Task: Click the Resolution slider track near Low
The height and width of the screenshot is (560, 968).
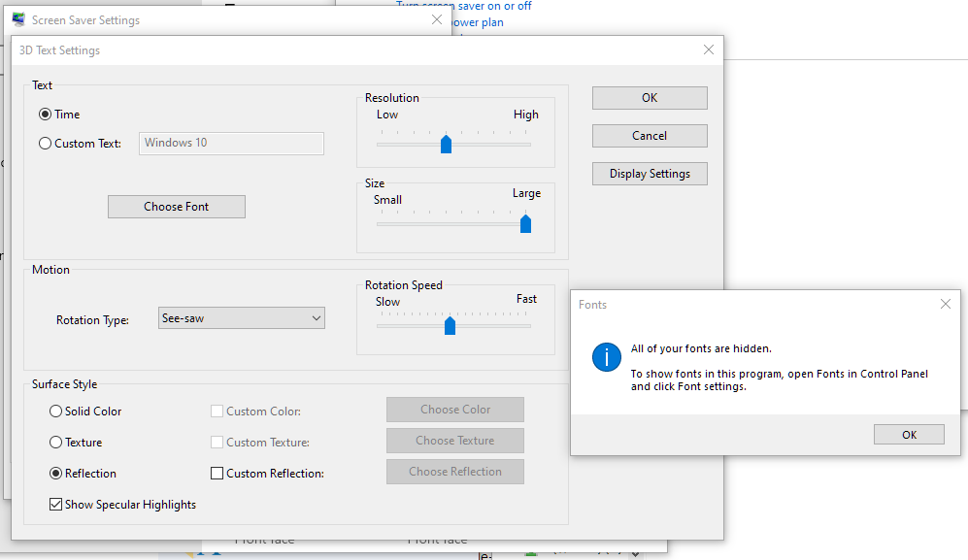Action: pyautogui.click(x=385, y=145)
